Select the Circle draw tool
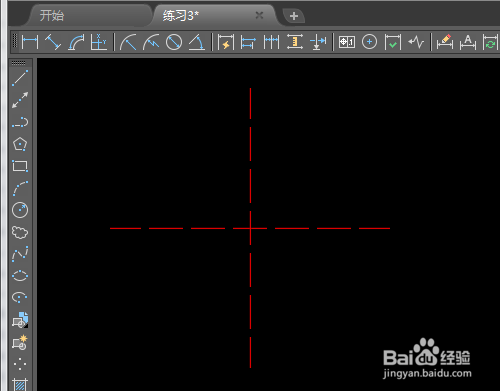The image size is (500, 391). point(20,210)
